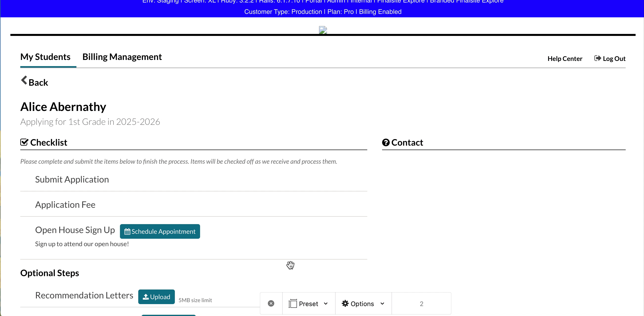
Task: Open the Billing Management tab
Action: 122,57
